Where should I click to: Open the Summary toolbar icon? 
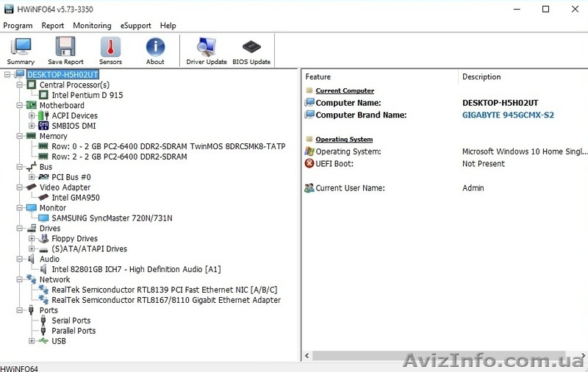(x=21, y=46)
